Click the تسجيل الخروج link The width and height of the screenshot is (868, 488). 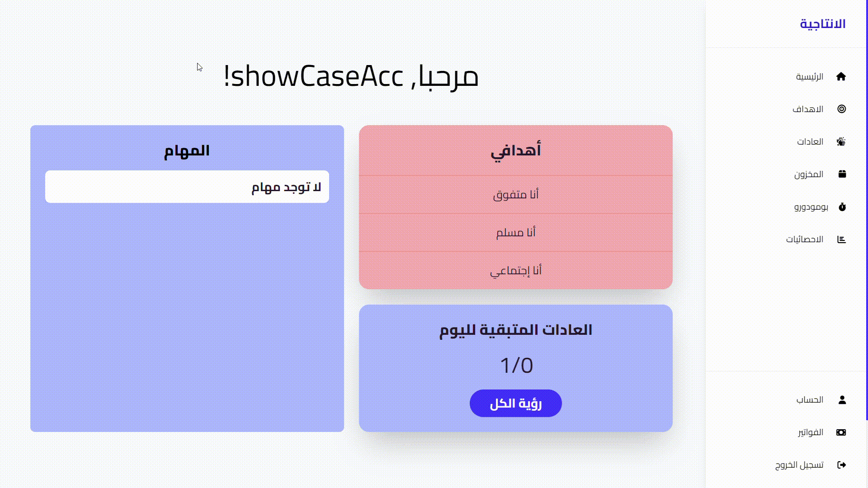click(801, 464)
